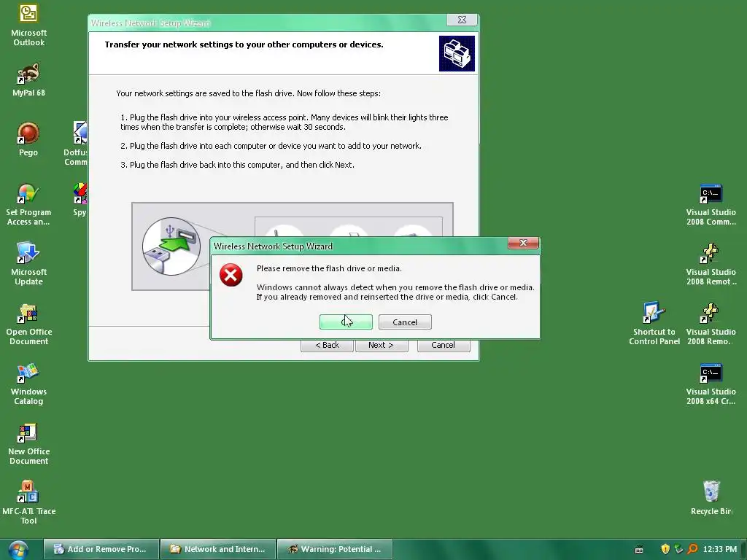Select Shortcut to Control Panel icon
This screenshot has height=560, width=747.
654,324
